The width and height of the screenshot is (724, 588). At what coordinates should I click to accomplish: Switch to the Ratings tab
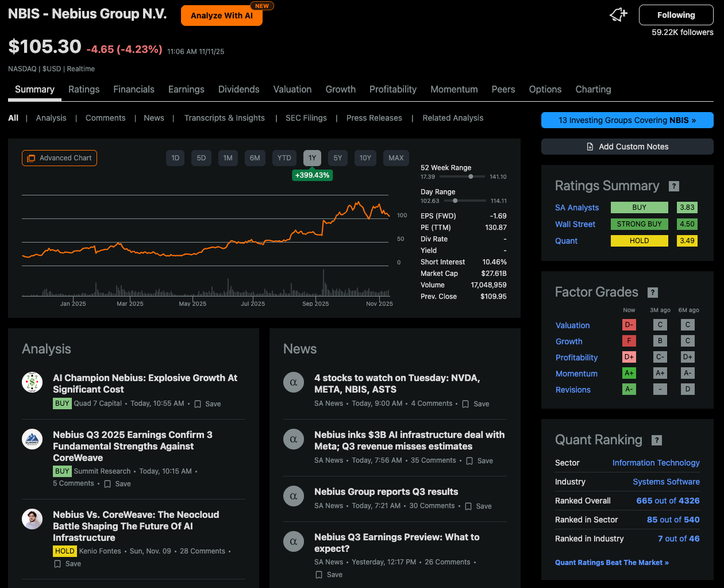(84, 90)
